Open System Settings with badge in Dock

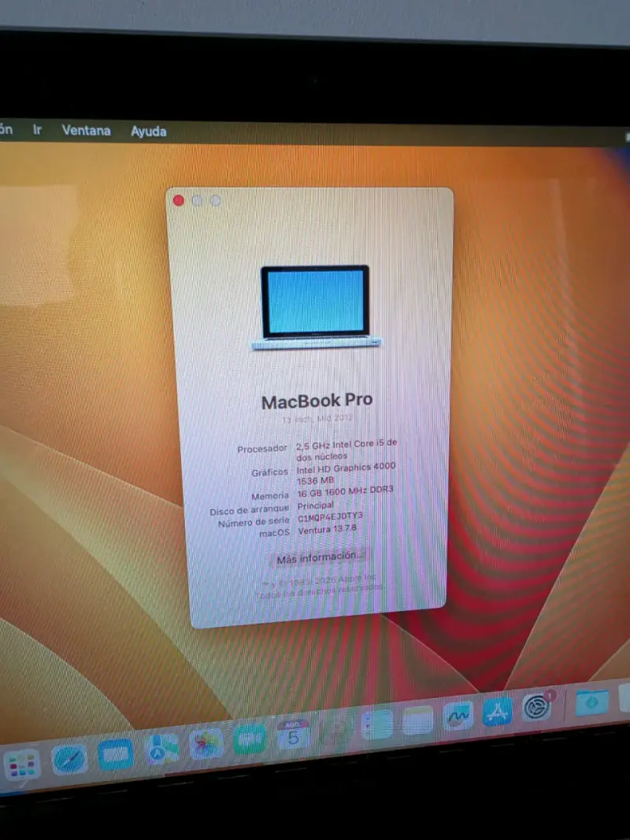(x=537, y=707)
